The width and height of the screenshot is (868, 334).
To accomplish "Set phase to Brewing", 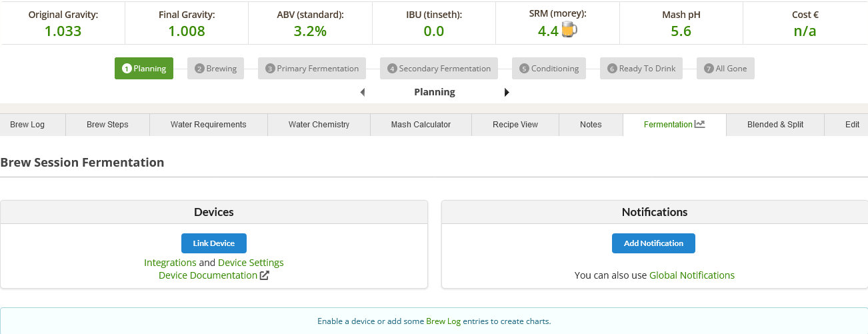I will click(x=216, y=69).
